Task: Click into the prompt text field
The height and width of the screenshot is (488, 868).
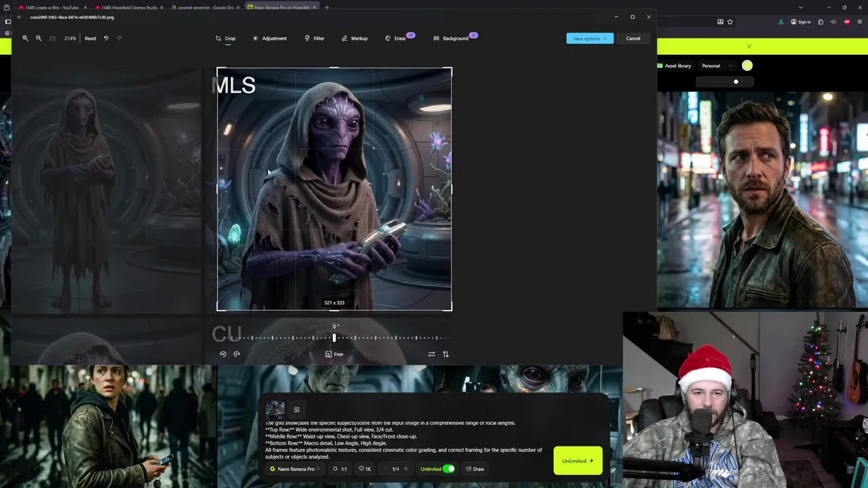Action: point(403,440)
